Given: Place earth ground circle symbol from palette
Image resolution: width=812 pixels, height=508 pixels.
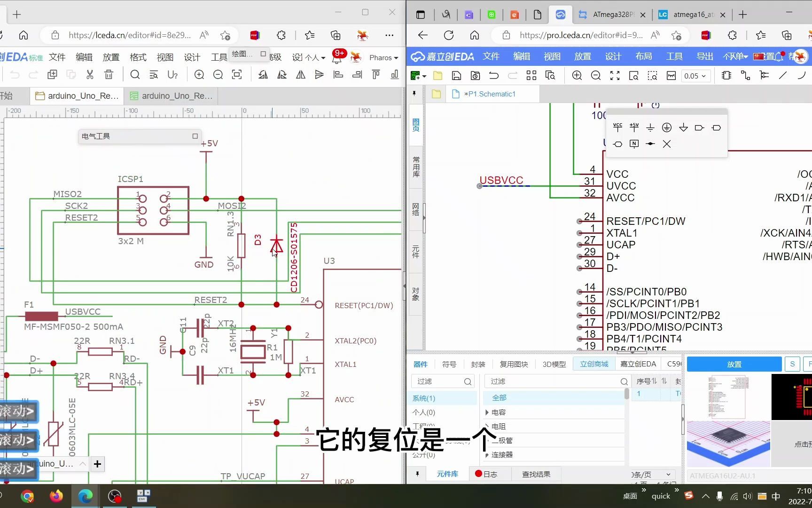Looking at the screenshot, I should click(x=667, y=127).
